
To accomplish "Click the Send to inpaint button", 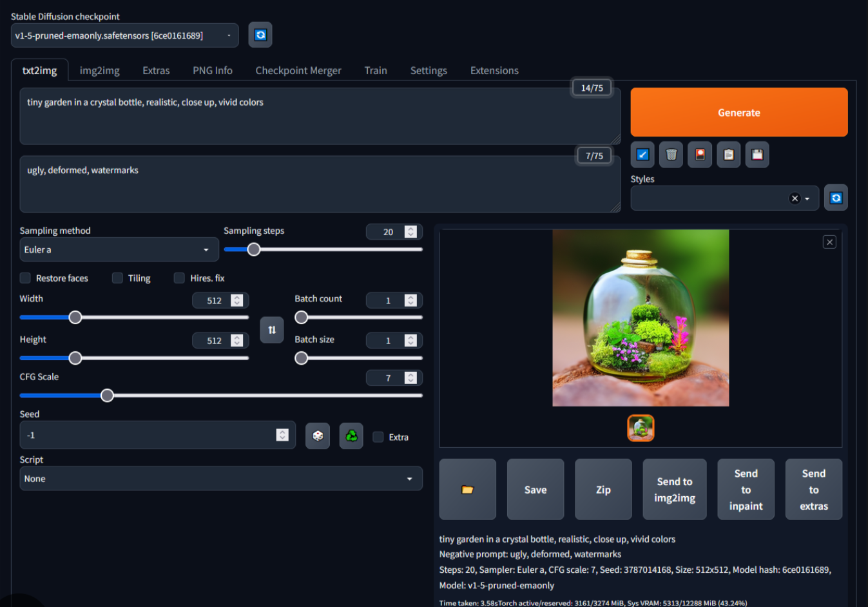I will coord(746,490).
